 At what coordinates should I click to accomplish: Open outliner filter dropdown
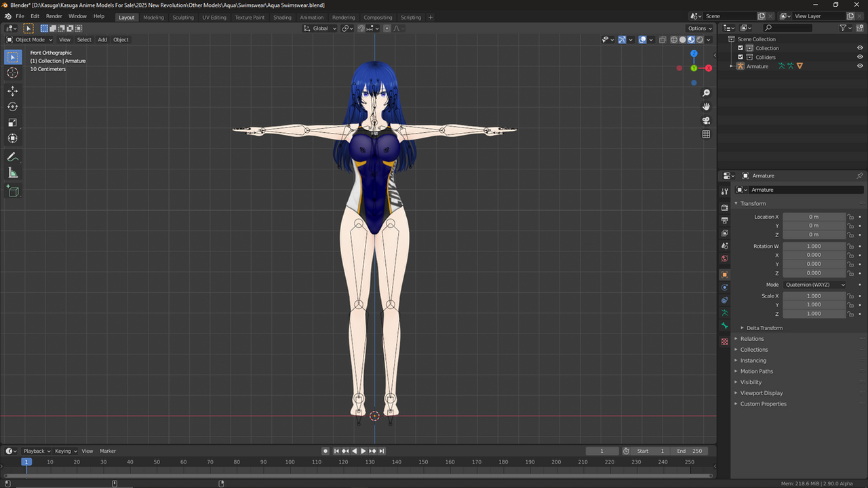click(x=845, y=28)
